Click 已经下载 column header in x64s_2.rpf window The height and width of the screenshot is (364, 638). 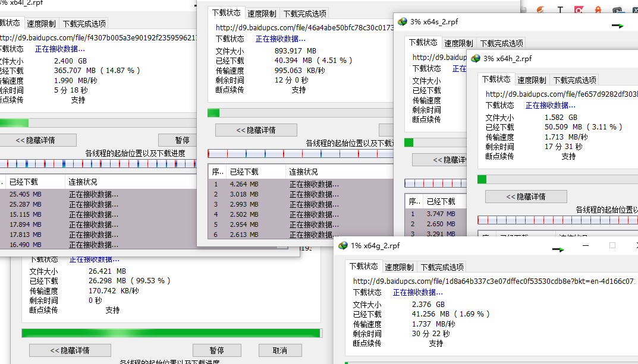tap(445, 201)
